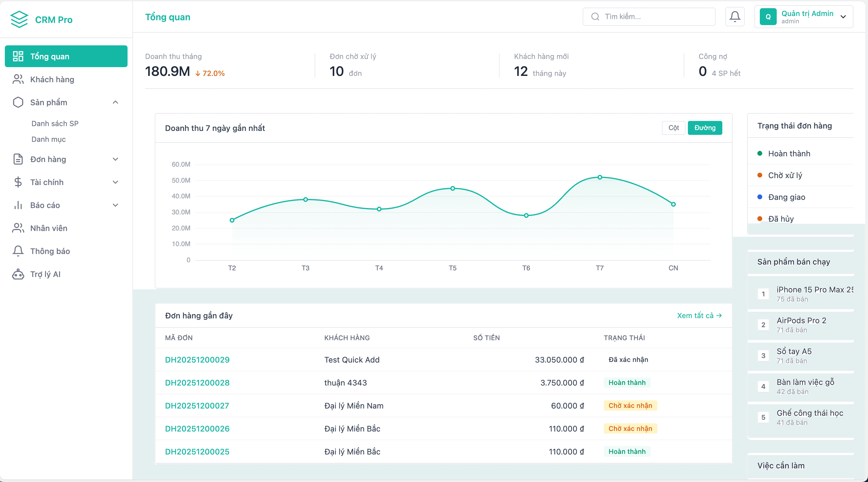Switch chart to Cột view
Screen dimensions: 868x482
(673, 128)
